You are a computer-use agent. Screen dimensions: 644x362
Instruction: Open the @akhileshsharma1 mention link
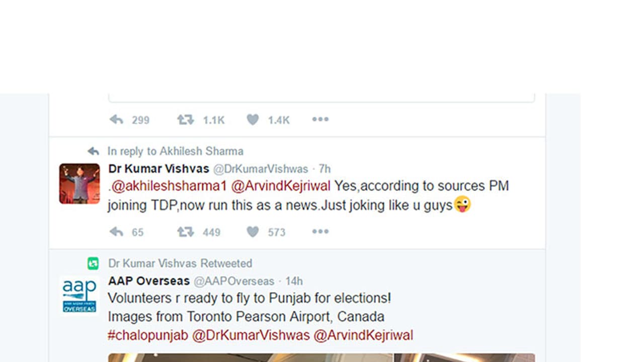[169, 186]
